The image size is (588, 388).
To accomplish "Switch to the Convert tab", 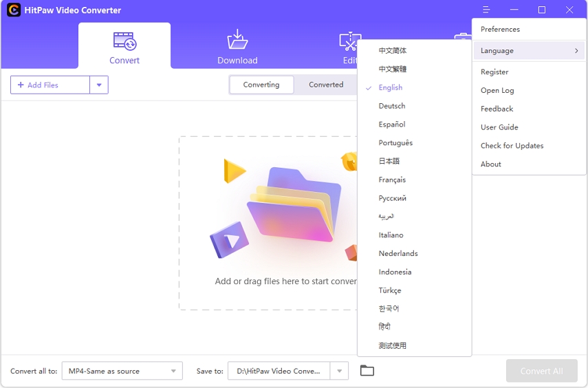I will (x=124, y=46).
